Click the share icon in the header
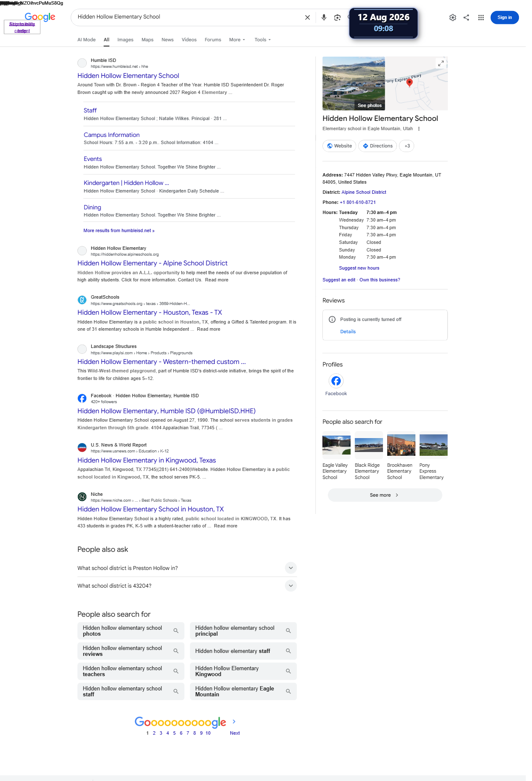Viewport: 532px width, 781px height. 466,17
